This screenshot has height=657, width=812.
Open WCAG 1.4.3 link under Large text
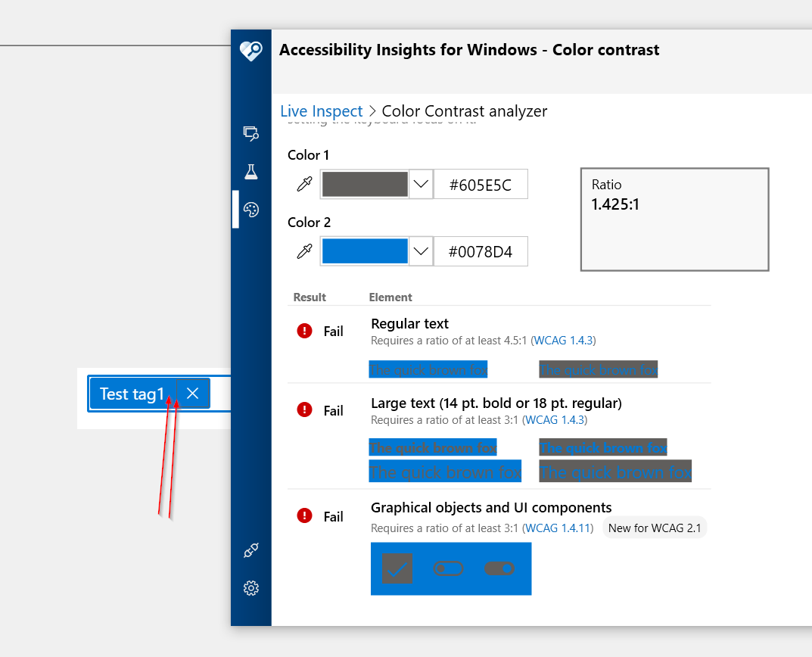click(x=555, y=419)
